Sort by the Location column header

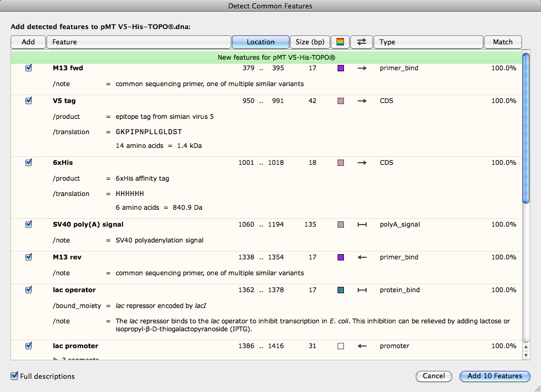pos(260,42)
